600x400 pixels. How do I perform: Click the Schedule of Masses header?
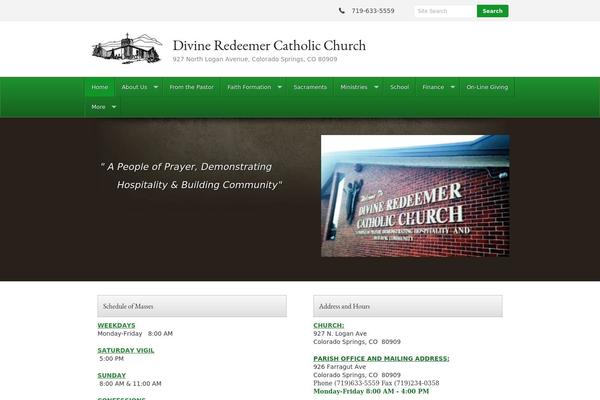coord(192,306)
